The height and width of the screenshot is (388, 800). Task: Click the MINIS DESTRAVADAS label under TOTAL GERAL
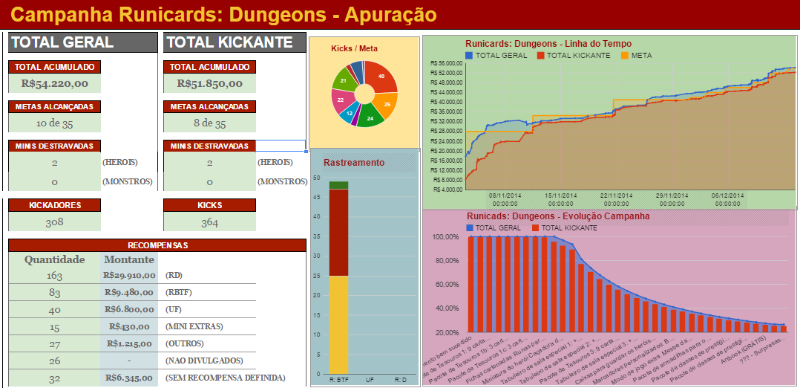(x=55, y=146)
